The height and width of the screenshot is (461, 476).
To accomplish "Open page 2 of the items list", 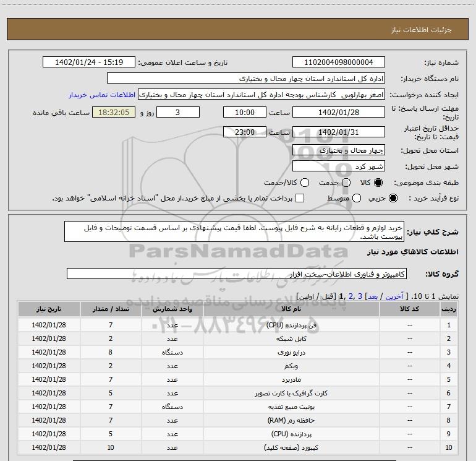I will tap(351, 296).
